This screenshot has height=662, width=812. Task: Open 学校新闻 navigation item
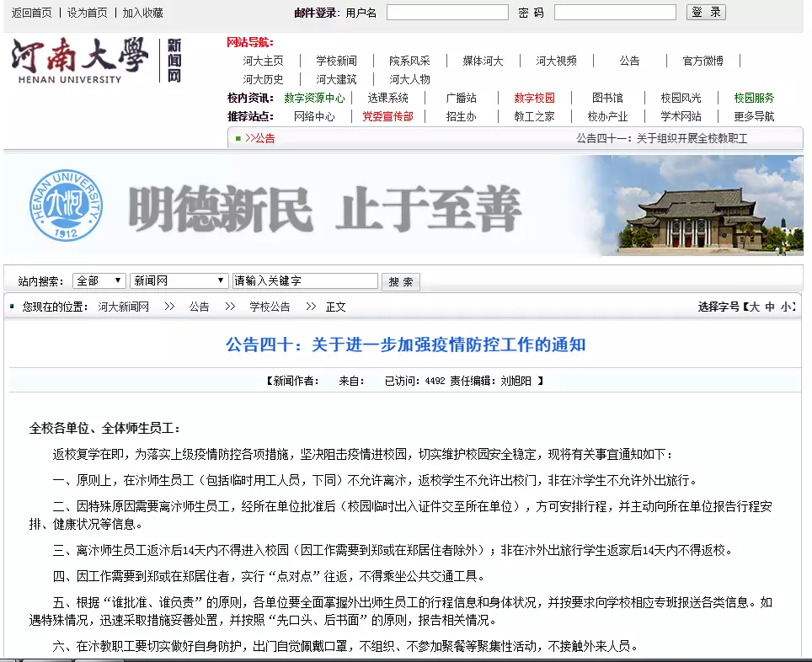[x=336, y=61]
